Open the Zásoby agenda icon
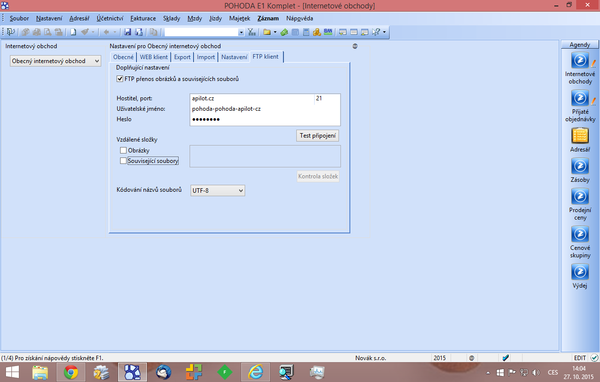Viewport: 600px width, 382px height. pos(580,170)
